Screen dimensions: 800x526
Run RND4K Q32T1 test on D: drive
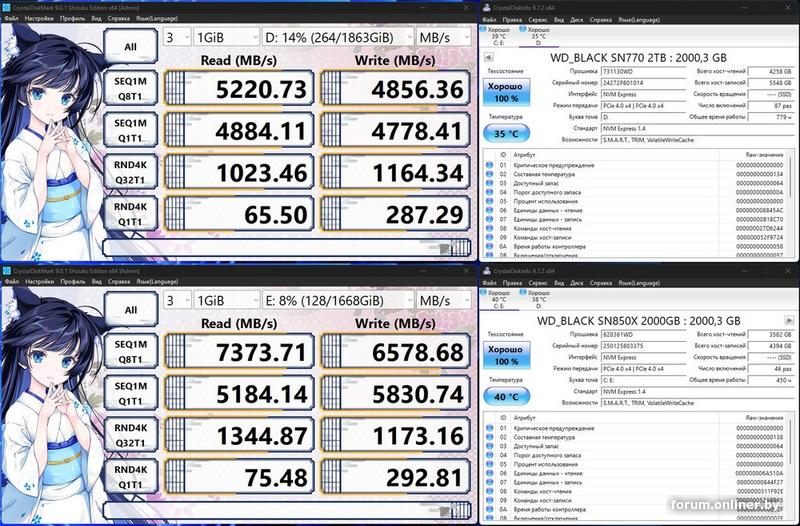pyautogui.click(x=131, y=172)
